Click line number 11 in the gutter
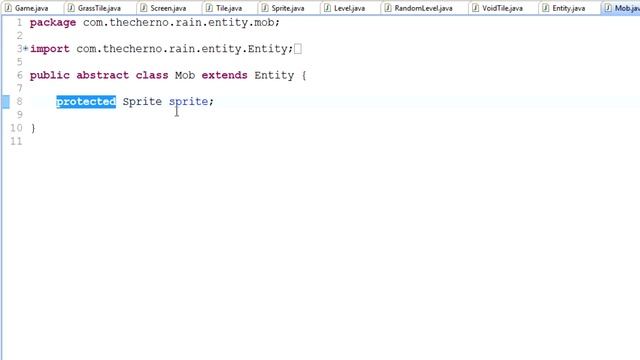640x360 pixels. tap(16, 141)
